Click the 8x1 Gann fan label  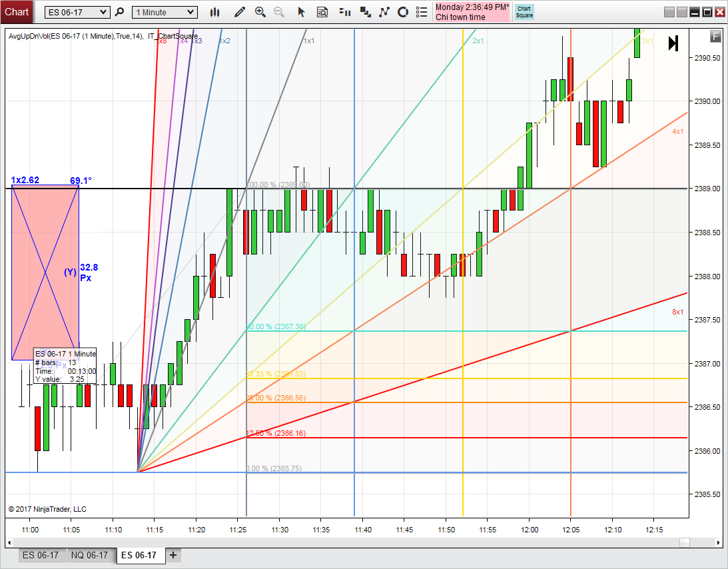click(x=678, y=312)
